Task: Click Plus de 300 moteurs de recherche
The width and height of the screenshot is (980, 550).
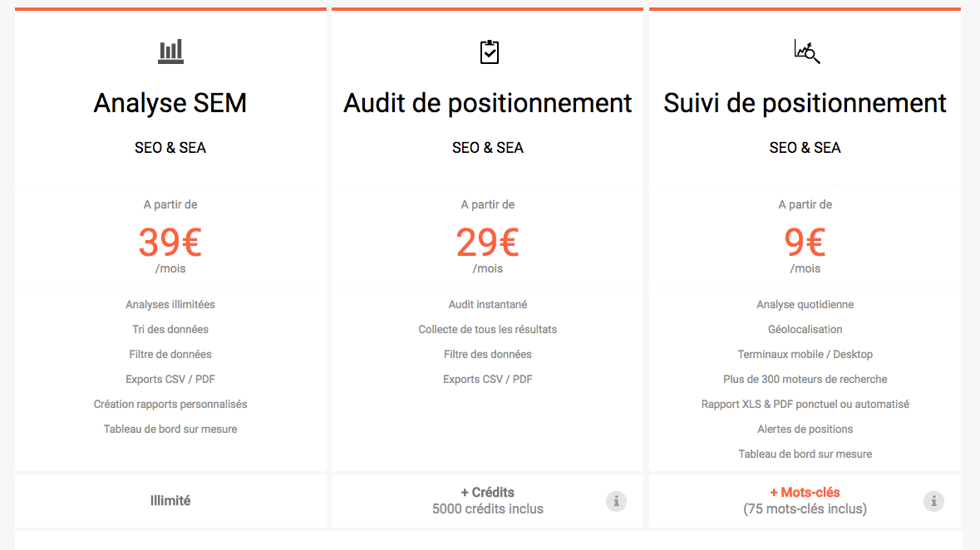Action: pyautogui.click(x=805, y=380)
